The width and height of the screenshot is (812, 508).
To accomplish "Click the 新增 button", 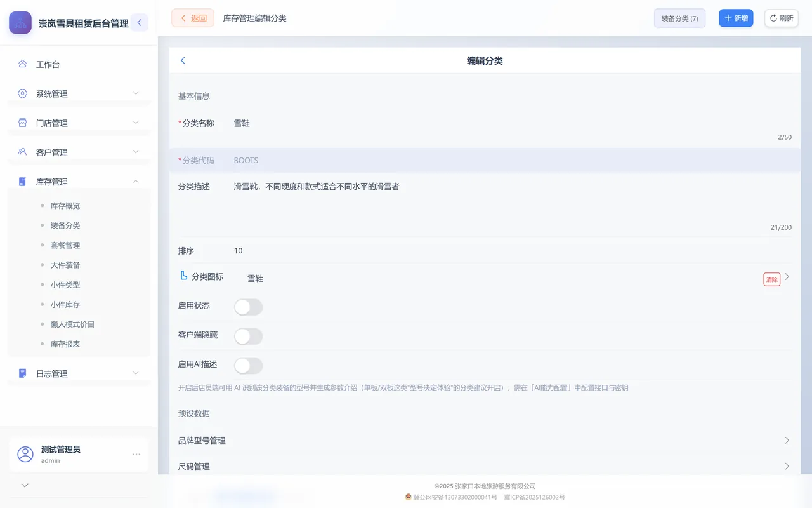I will pyautogui.click(x=736, y=18).
